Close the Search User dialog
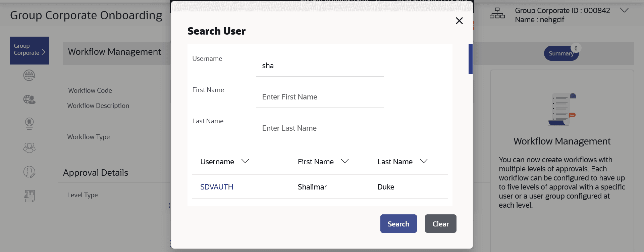The width and height of the screenshot is (644, 252). click(x=459, y=21)
